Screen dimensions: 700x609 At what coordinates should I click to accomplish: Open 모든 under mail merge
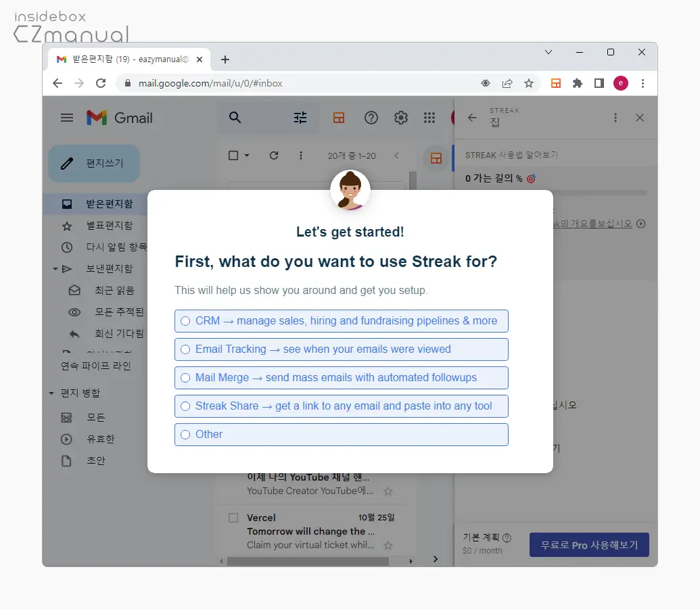tap(97, 418)
